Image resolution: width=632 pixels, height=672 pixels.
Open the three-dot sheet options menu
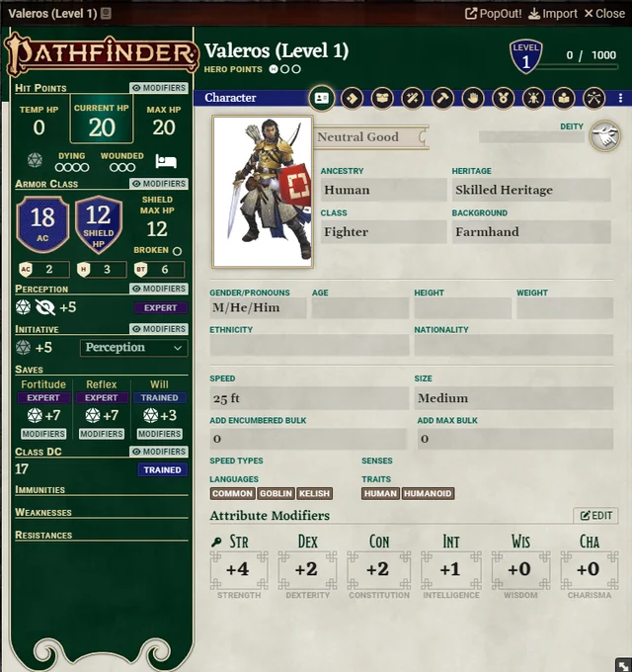click(x=620, y=98)
